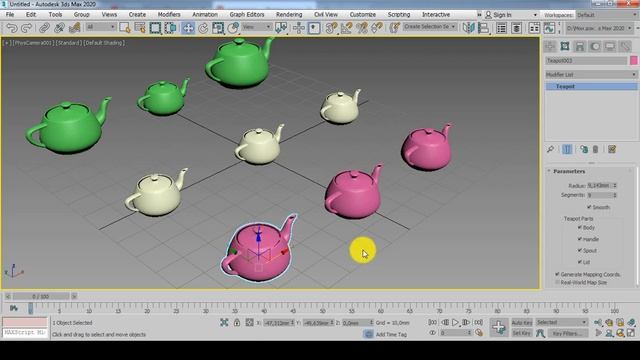
Task: Toggle the Scene Explorer icon
Action: 501,28
